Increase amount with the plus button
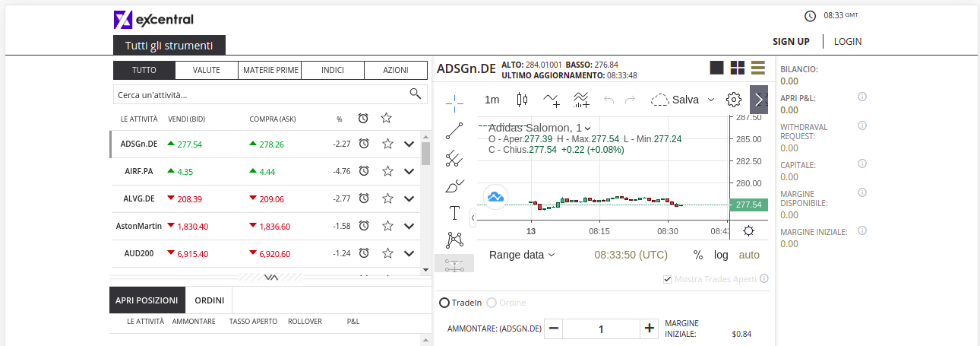This screenshot has width=980, height=346. click(649, 329)
